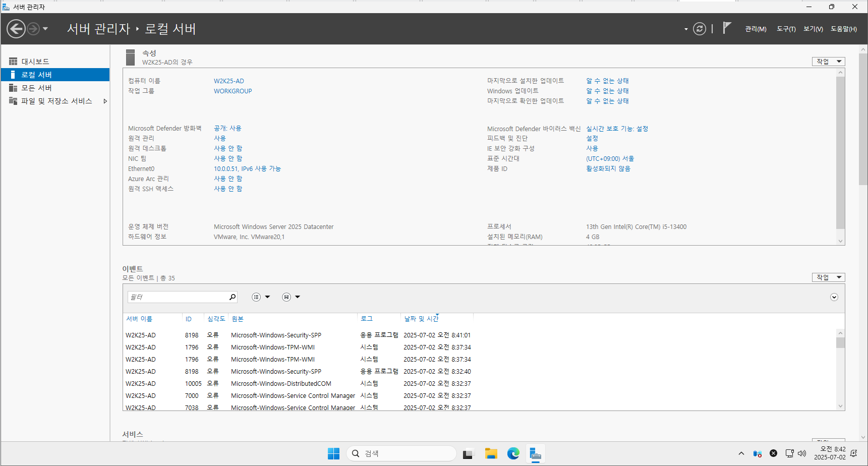Open the 도움말(H) menu
Screen dimensions: 868x466
(x=844, y=29)
